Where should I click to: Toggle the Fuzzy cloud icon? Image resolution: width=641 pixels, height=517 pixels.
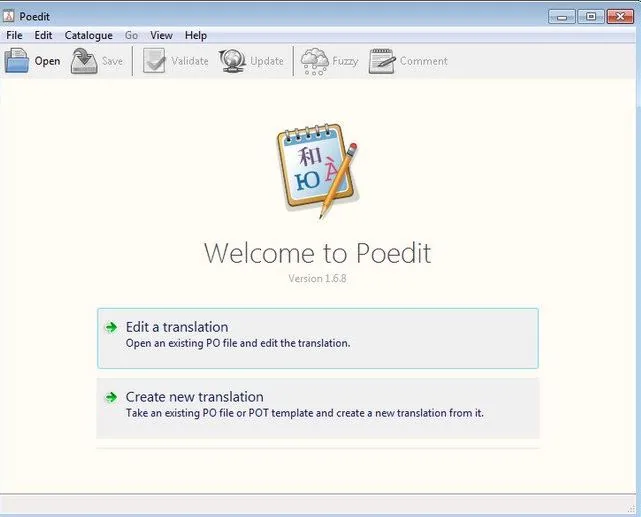pos(314,62)
